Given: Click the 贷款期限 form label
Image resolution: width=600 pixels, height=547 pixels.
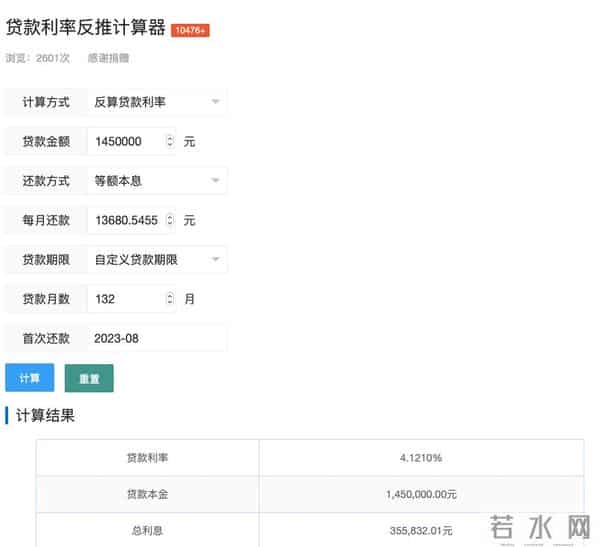Looking at the screenshot, I should (x=46, y=260).
